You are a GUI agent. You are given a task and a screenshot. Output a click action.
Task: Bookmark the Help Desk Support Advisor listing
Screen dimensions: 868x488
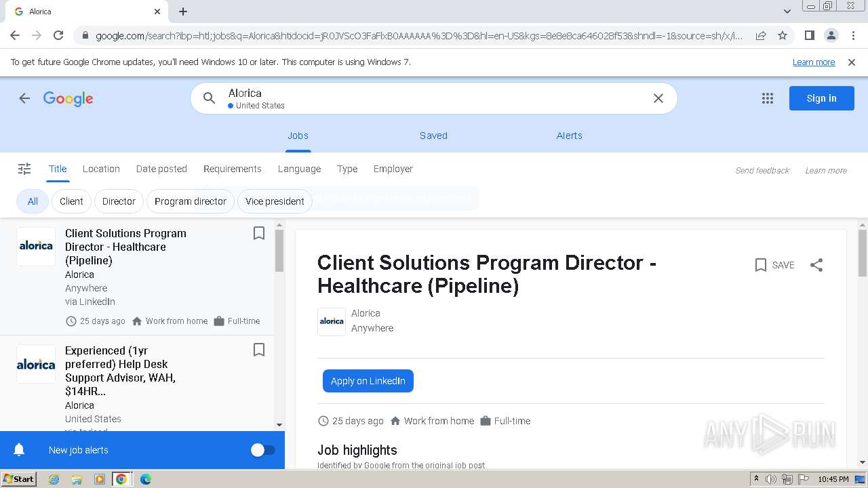coord(258,350)
